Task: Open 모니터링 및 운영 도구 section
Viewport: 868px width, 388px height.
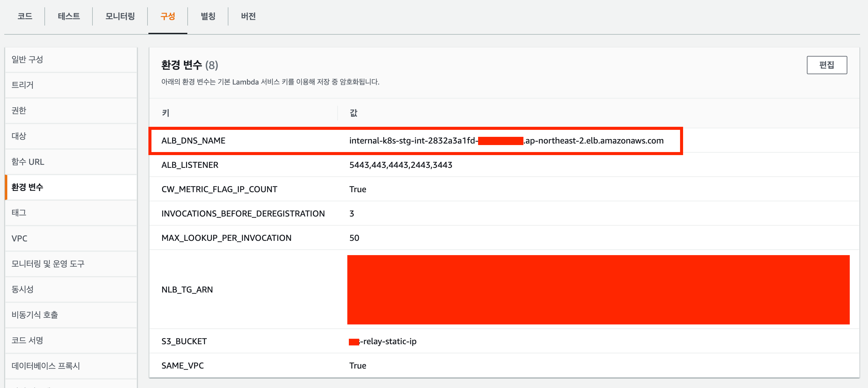Action: [48, 264]
